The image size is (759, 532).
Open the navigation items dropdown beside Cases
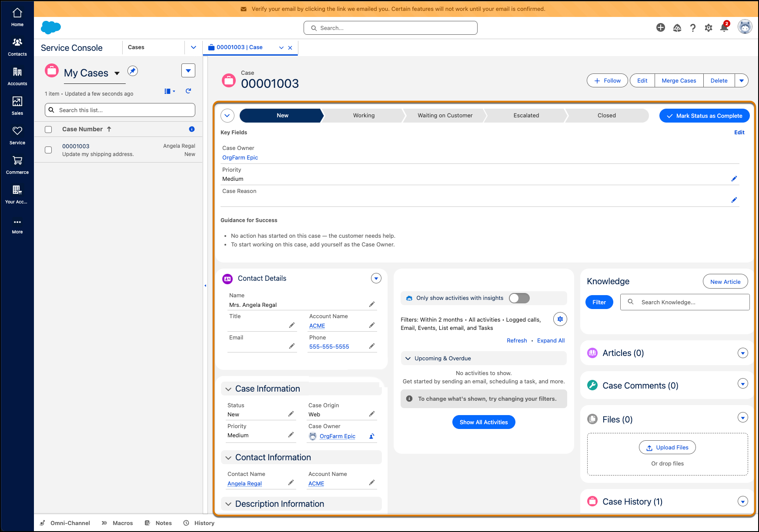(x=194, y=47)
